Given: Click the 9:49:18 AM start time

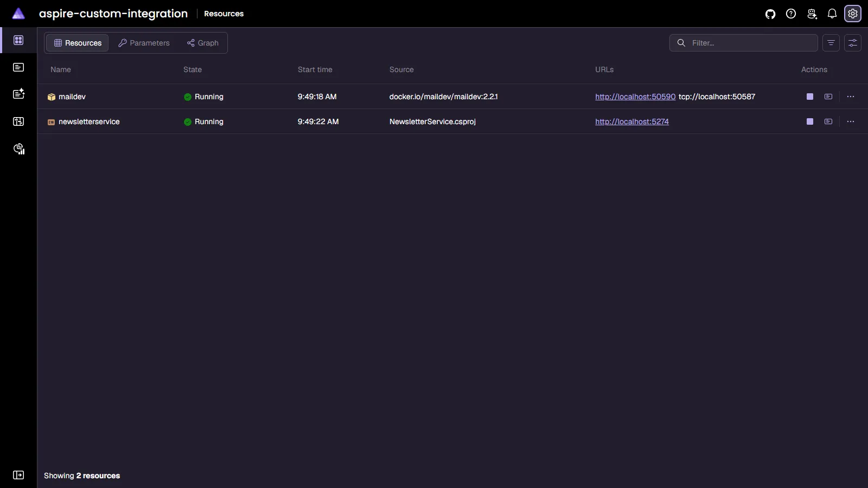Looking at the screenshot, I should [317, 97].
